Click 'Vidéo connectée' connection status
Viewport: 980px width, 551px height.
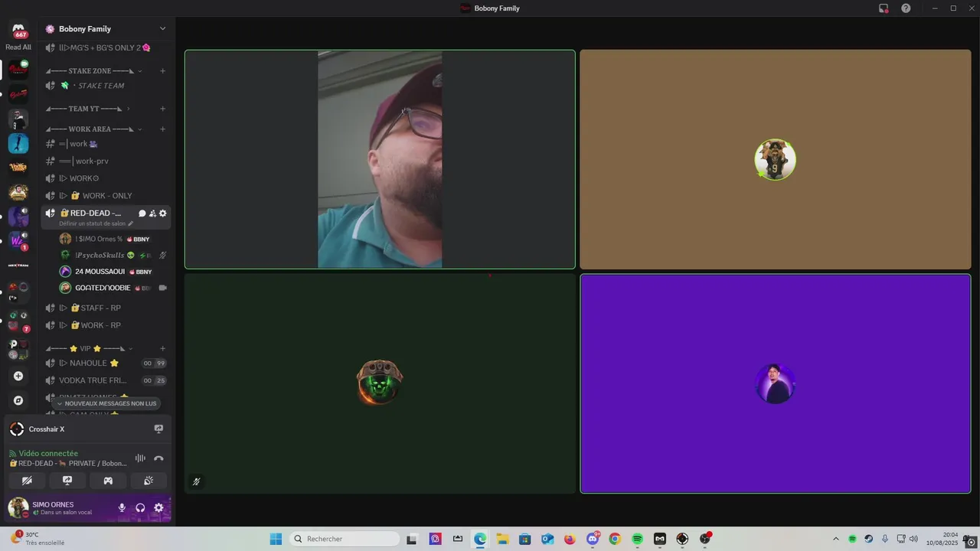coord(47,454)
